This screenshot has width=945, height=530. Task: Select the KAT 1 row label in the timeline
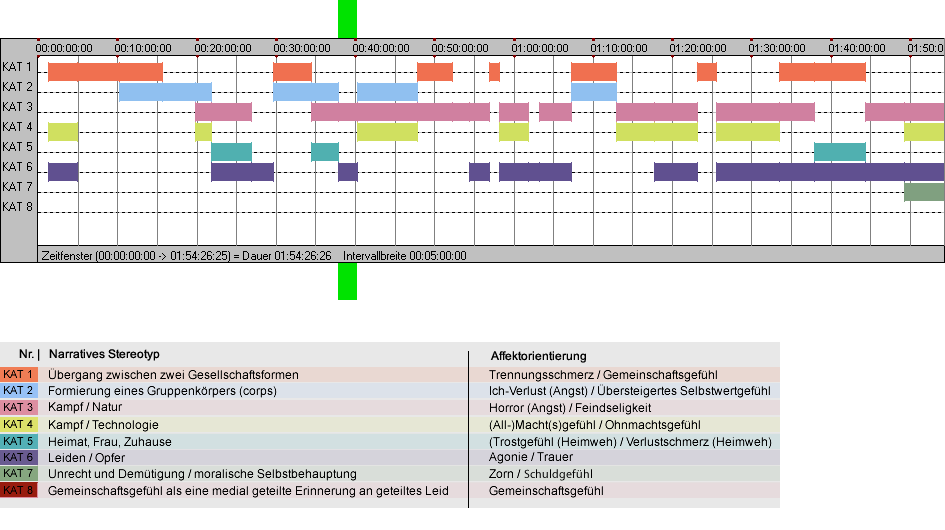pyautogui.click(x=18, y=67)
